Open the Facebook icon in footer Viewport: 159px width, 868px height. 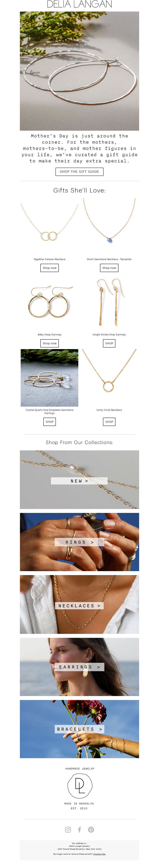80,830
